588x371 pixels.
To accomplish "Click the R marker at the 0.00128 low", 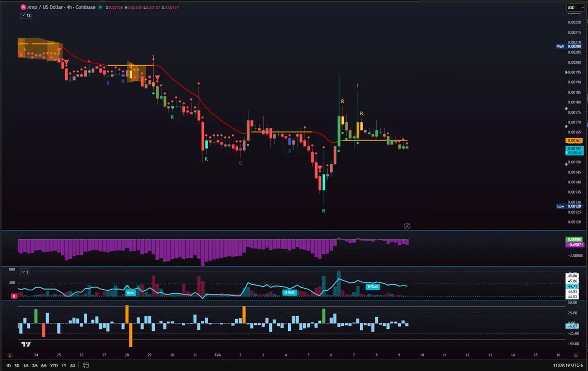I will [x=323, y=211].
